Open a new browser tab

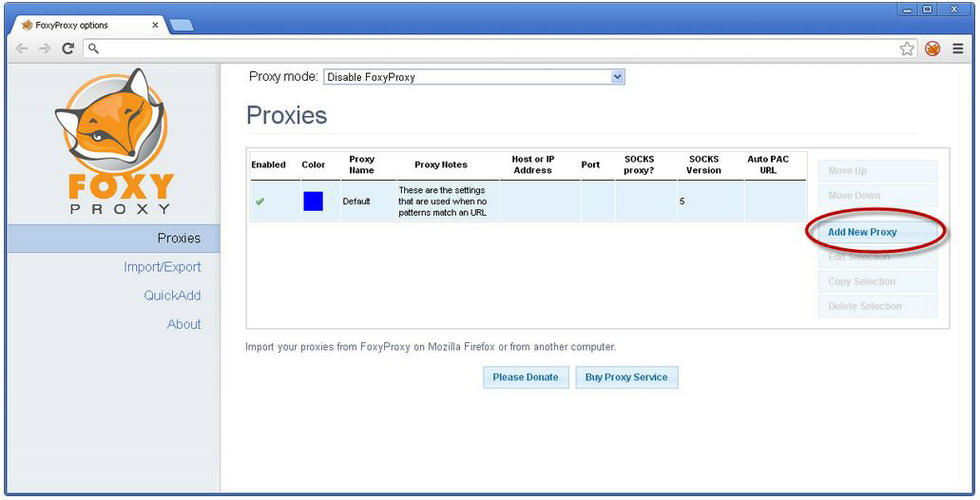point(181,26)
